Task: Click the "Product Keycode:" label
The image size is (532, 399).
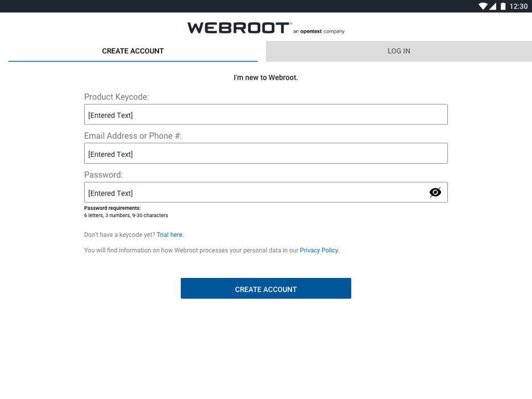Action: 117,97
